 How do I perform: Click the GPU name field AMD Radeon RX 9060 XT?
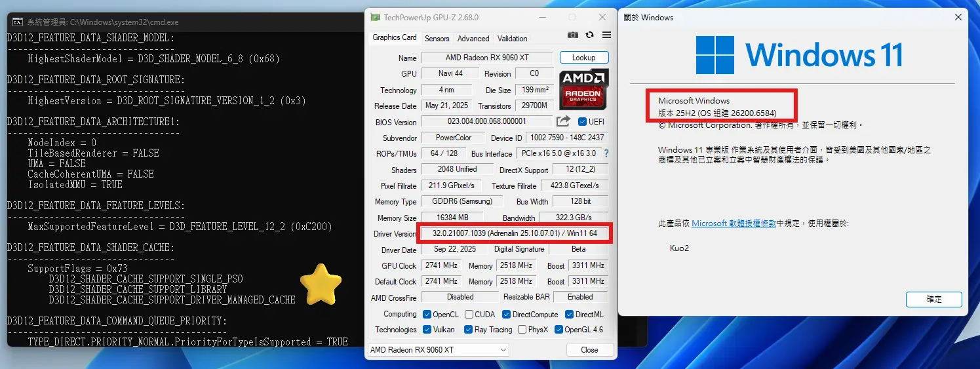(487, 58)
